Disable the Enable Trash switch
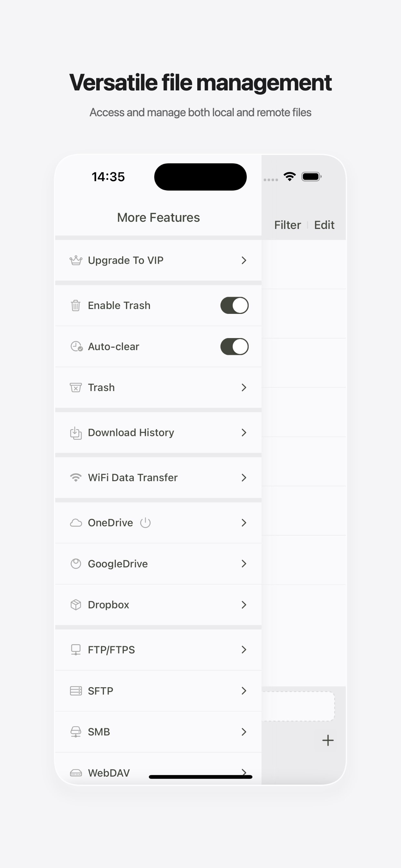The image size is (401, 868). tap(234, 305)
